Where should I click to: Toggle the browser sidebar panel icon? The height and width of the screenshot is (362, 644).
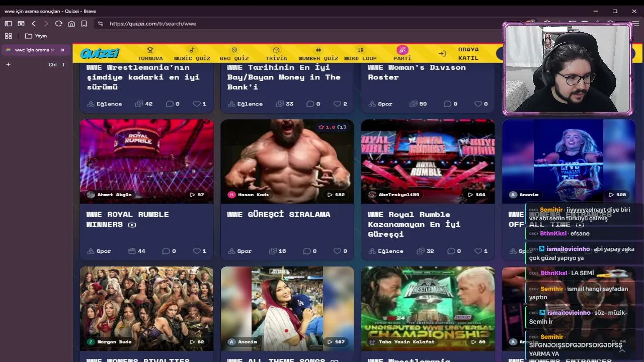tap(9, 24)
